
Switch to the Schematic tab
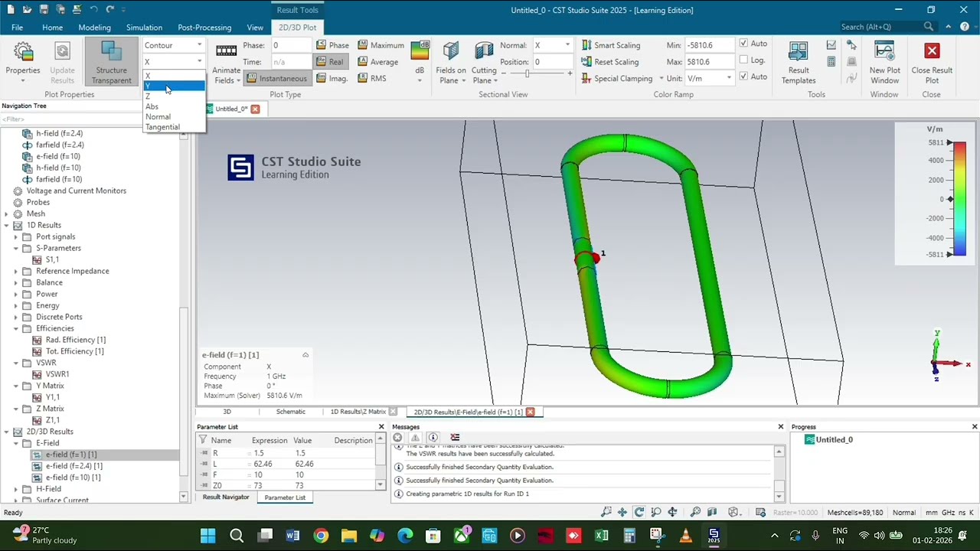(290, 412)
